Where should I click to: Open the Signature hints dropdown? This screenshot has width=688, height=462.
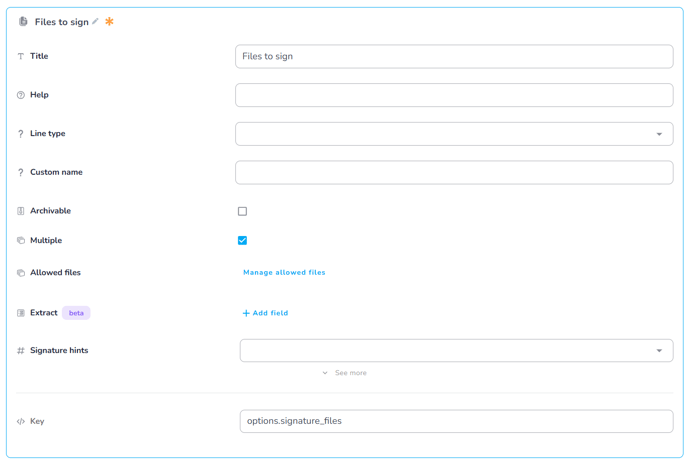pos(456,351)
